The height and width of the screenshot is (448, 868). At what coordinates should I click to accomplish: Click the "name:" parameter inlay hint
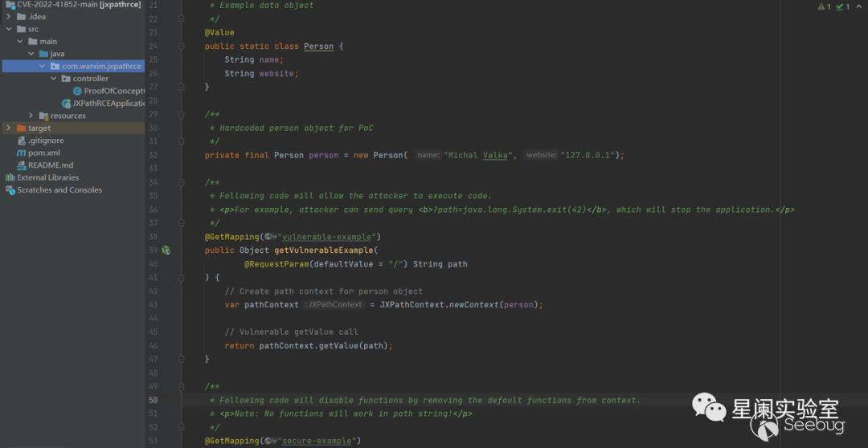coord(428,156)
